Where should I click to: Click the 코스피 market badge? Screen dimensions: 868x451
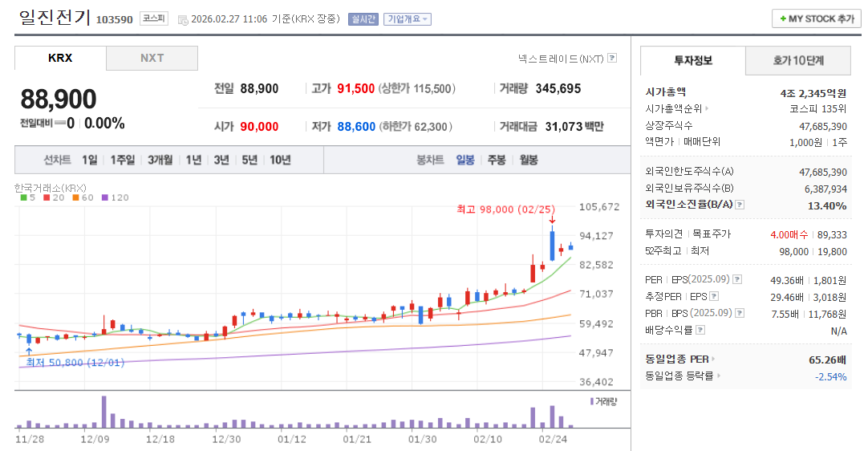pos(154,18)
